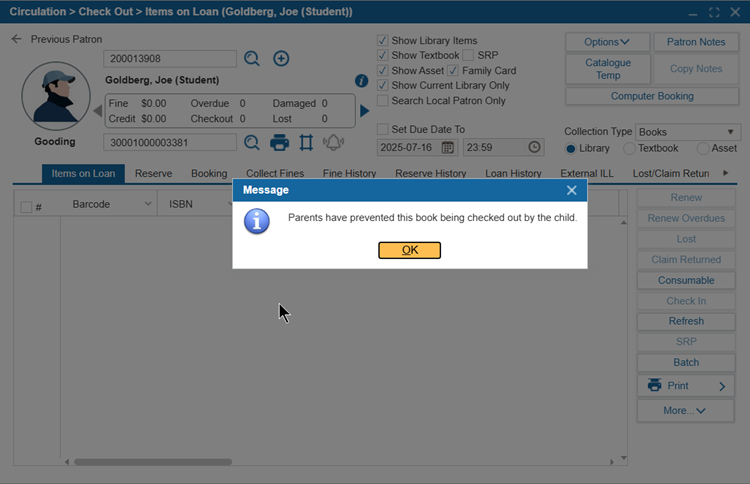The width and height of the screenshot is (750, 484).
Task: Toggle Show Library Items checkbox
Action: (382, 40)
